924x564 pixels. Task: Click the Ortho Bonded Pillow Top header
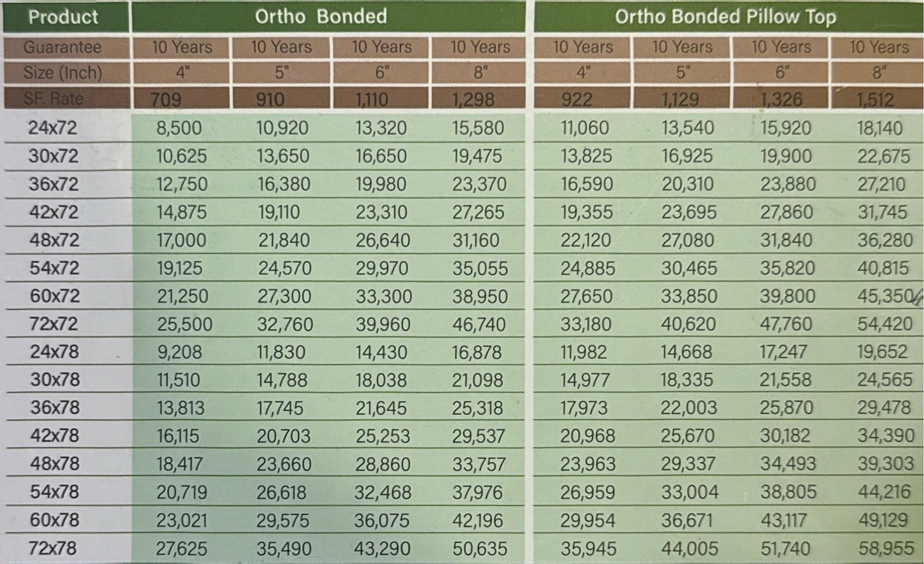725,17
